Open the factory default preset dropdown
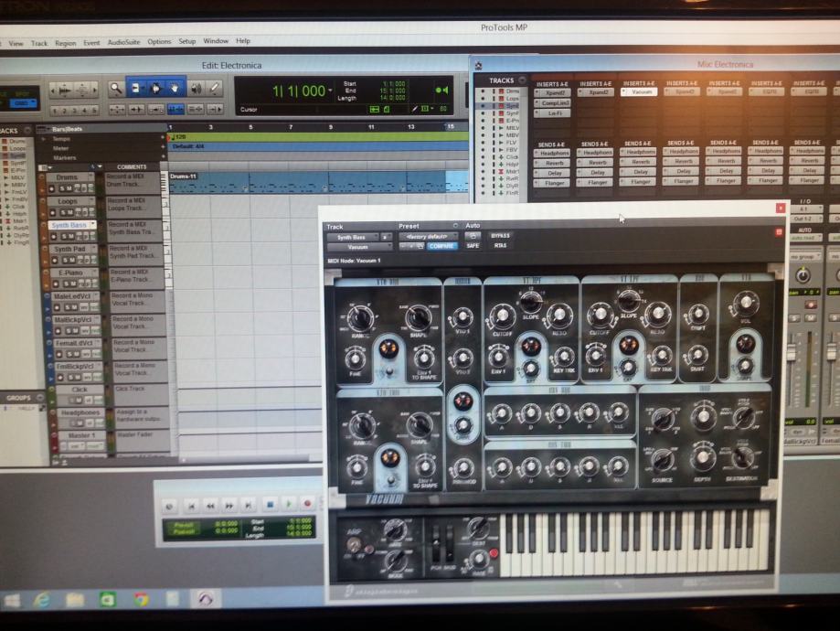The height and width of the screenshot is (631, 840). pyautogui.click(x=428, y=237)
